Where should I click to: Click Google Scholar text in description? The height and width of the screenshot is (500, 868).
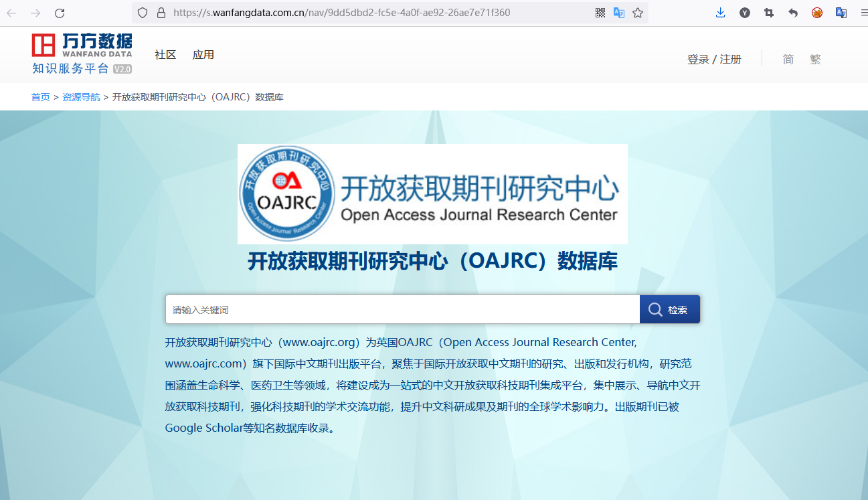(x=203, y=428)
